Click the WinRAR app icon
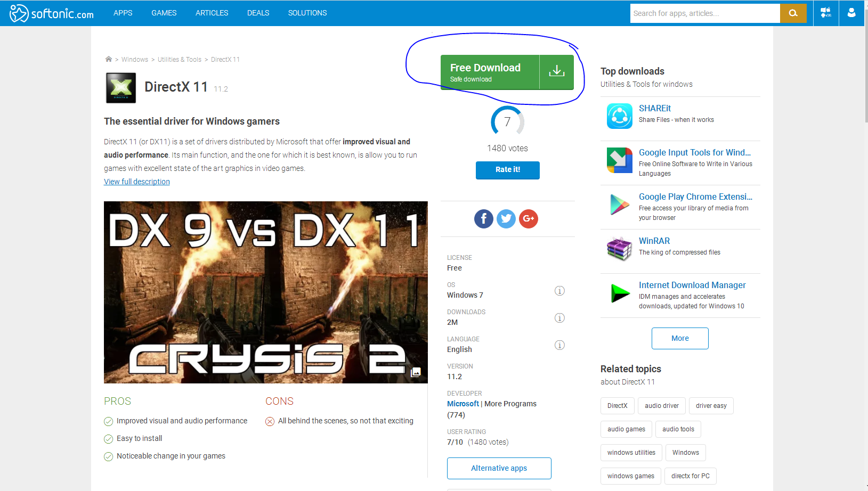 [620, 249]
